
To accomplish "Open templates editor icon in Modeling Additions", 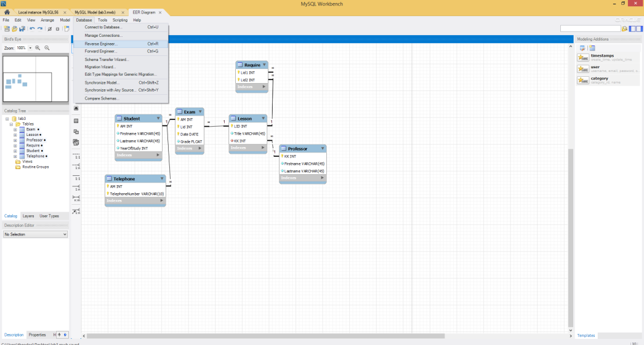I will (x=582, y=48).
